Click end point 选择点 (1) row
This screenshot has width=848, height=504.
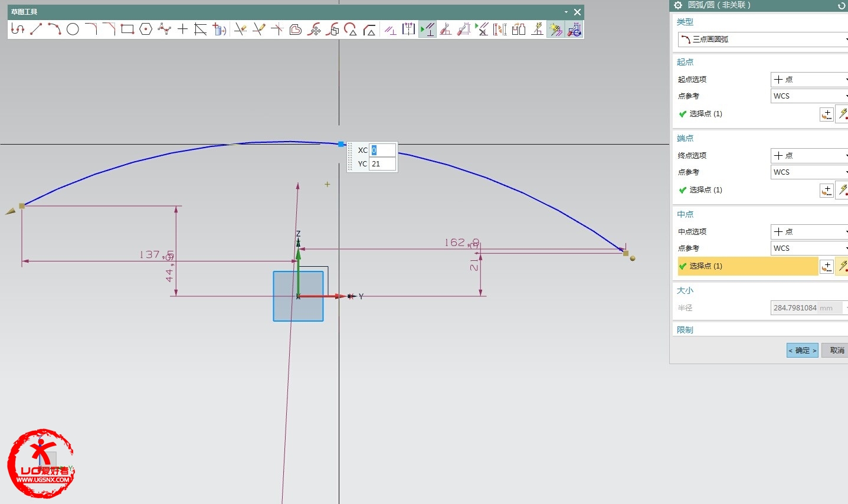[x=748, y=190]
